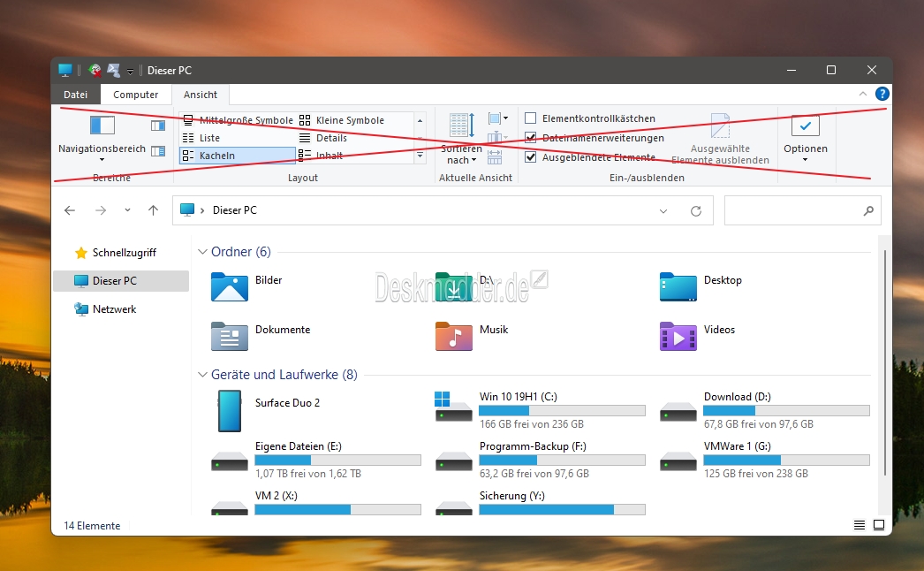Switch to details view via status bar icon

pos(859,525)
